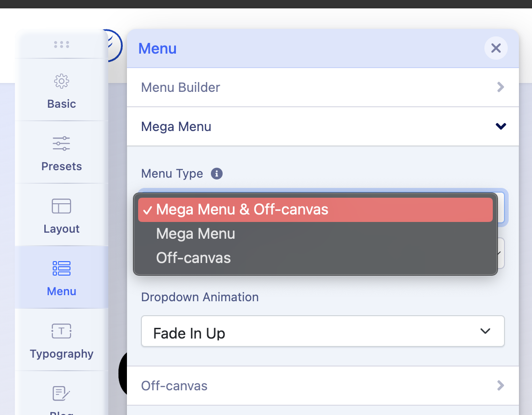Viewport: 532px width, 415px height.
Task: Click the sidebar drag handle dots
Action: coord(62,45)
